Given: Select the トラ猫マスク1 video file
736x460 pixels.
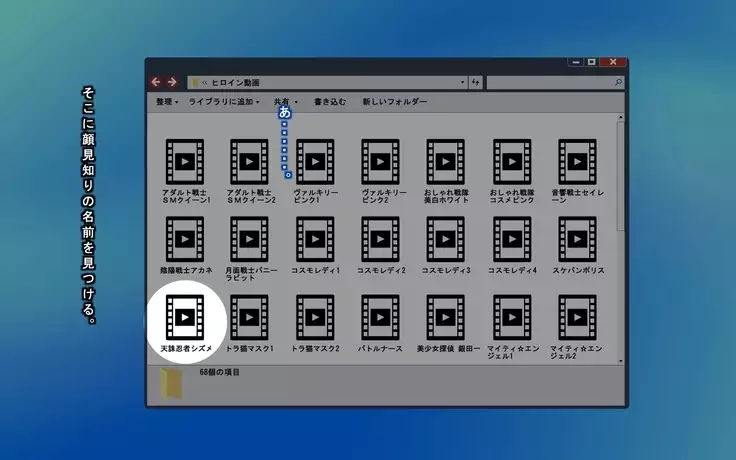Looking at the screenshot, I should [x=250, y=316].
